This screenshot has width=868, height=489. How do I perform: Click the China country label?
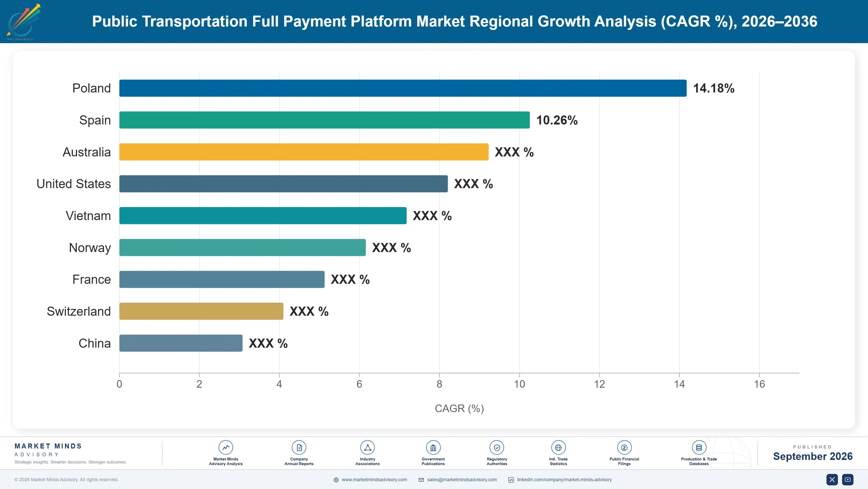tap(94, 343)
